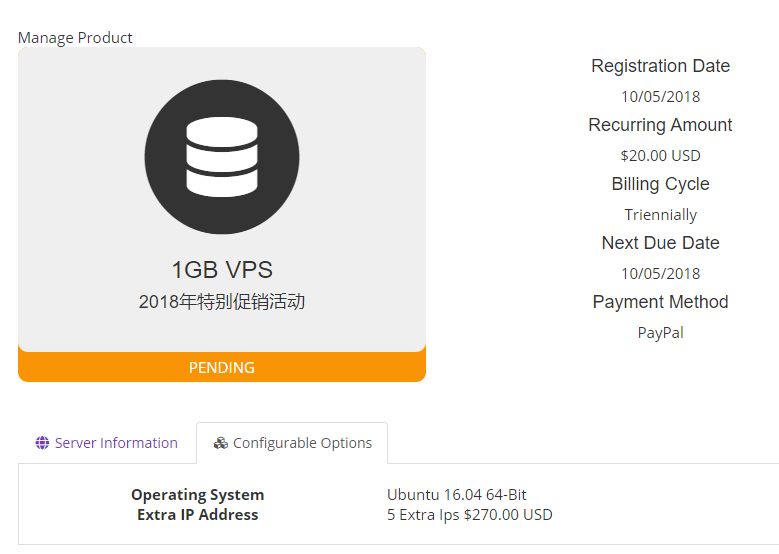Click the Registration Date label
Screen dimensions: 779x554
click(660, 66)
